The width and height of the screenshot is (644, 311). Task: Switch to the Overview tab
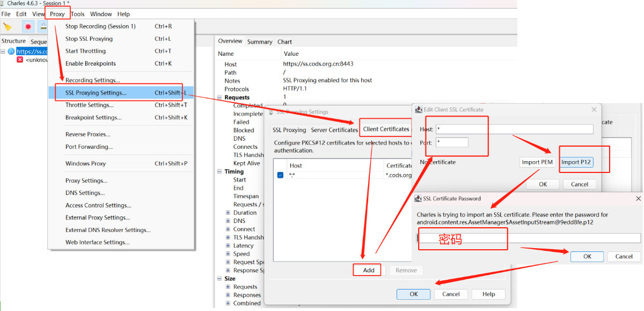point(230,41)
